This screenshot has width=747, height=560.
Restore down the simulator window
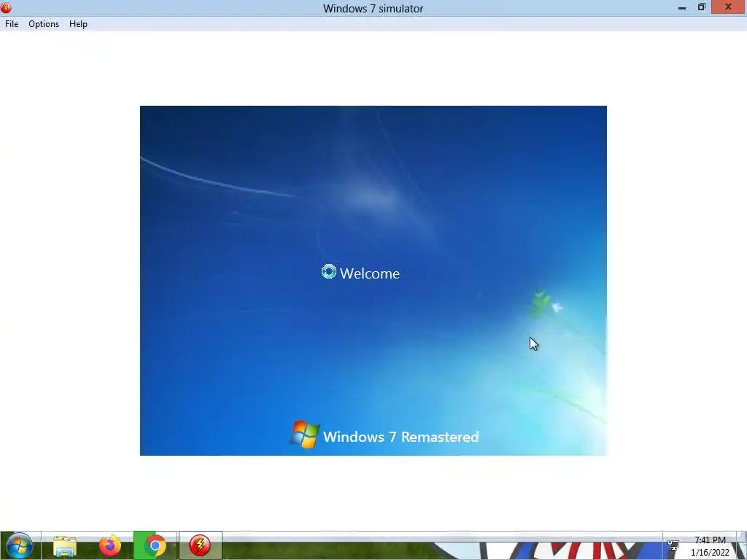(x=701, y=7)
